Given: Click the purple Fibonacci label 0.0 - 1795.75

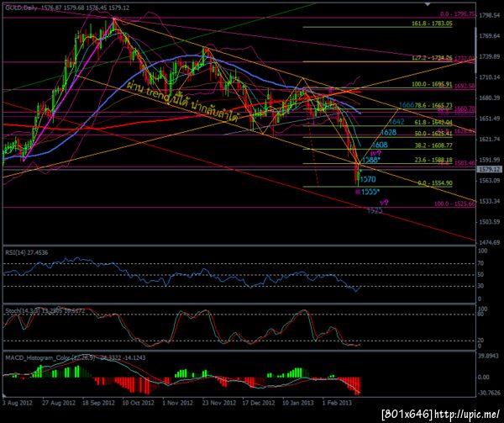Looking at the screenshot, I should pyautogui.click(x=458, y=14).
